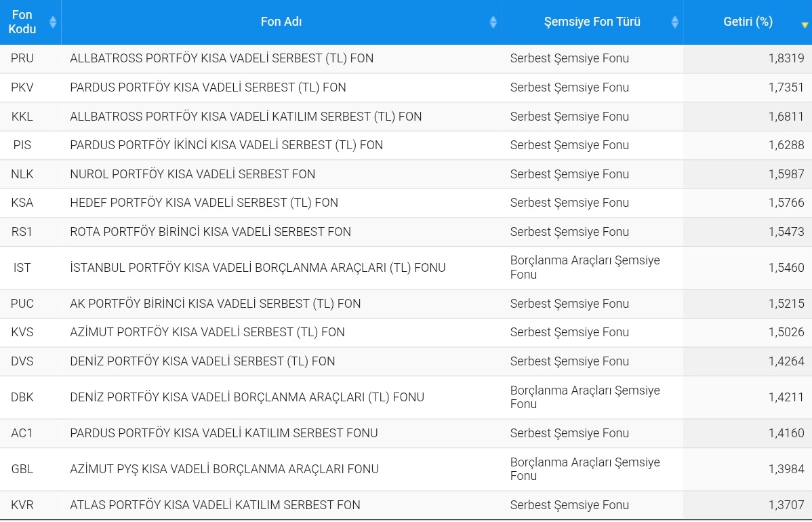Select fund code KKL
The width and height of the screenshot is (812, 522).
(22, 117)
